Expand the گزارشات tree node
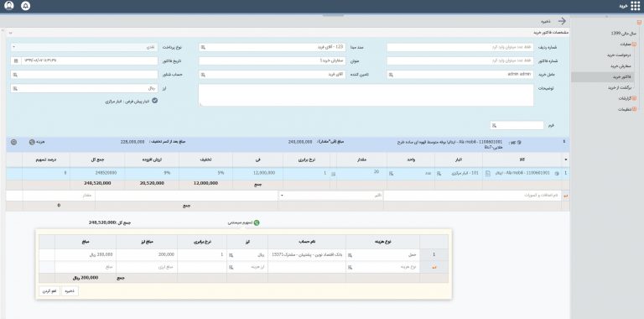Screen dimensions: 644x319 pos(634,99)
